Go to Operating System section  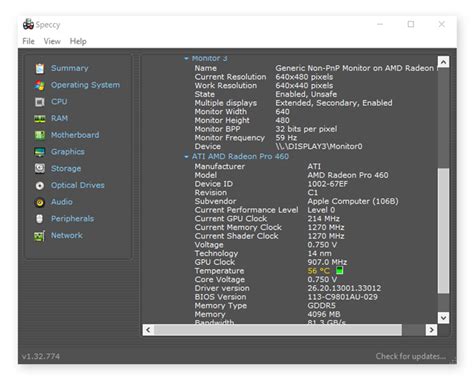(85, 85)
